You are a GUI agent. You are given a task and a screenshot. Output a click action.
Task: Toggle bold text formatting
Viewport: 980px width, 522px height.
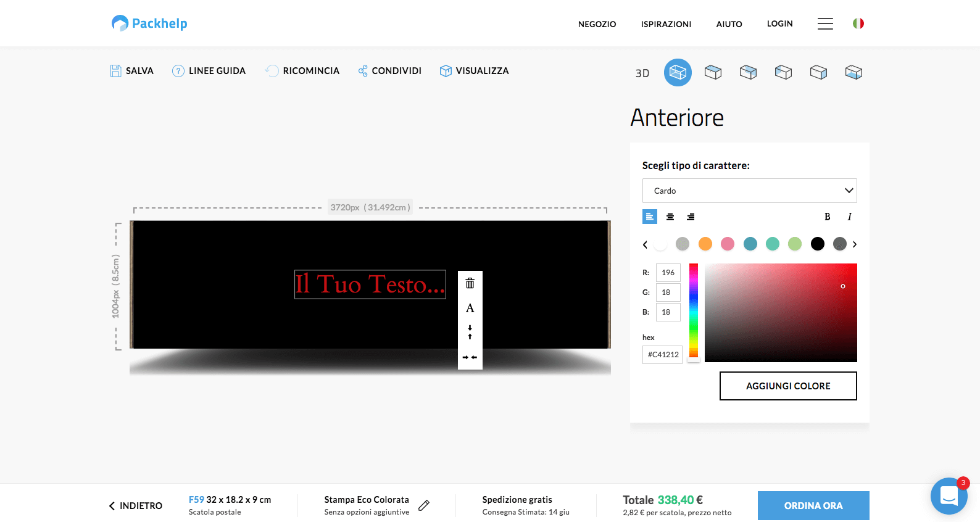tap(827, 217)
